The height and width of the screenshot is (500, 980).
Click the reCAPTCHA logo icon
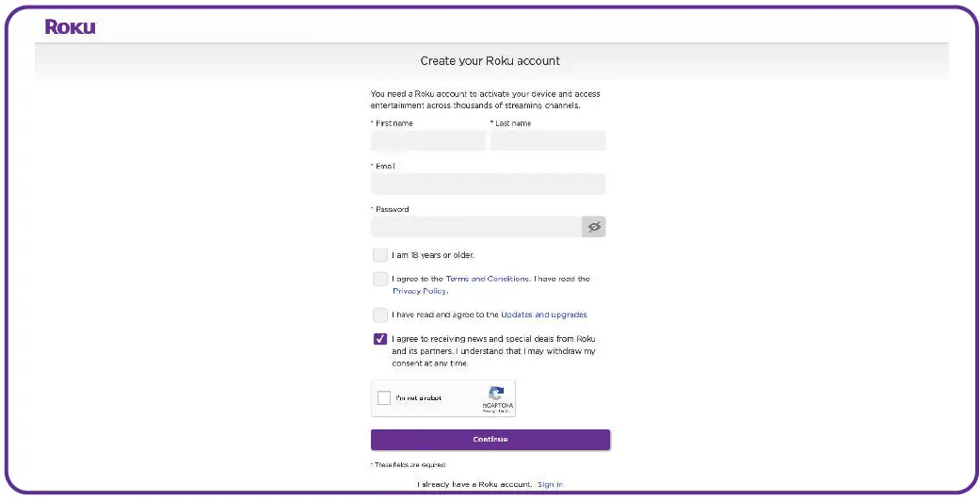tap(496, 393)
